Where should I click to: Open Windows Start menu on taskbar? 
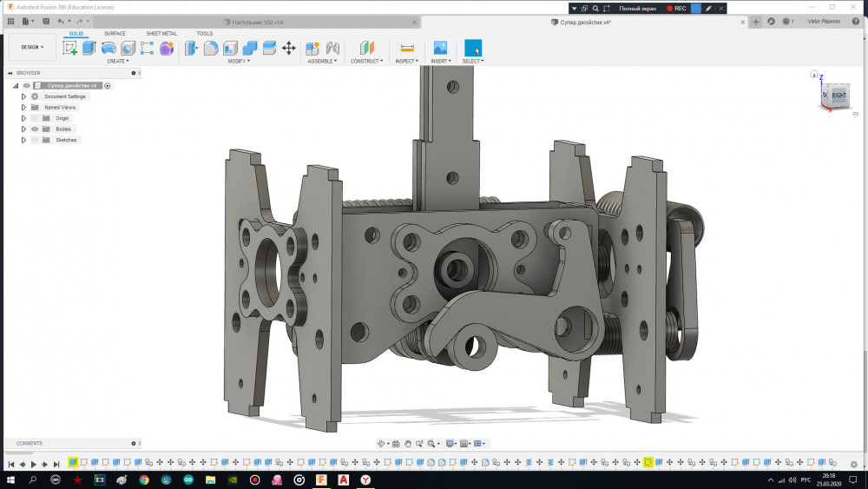coord(10,479)
